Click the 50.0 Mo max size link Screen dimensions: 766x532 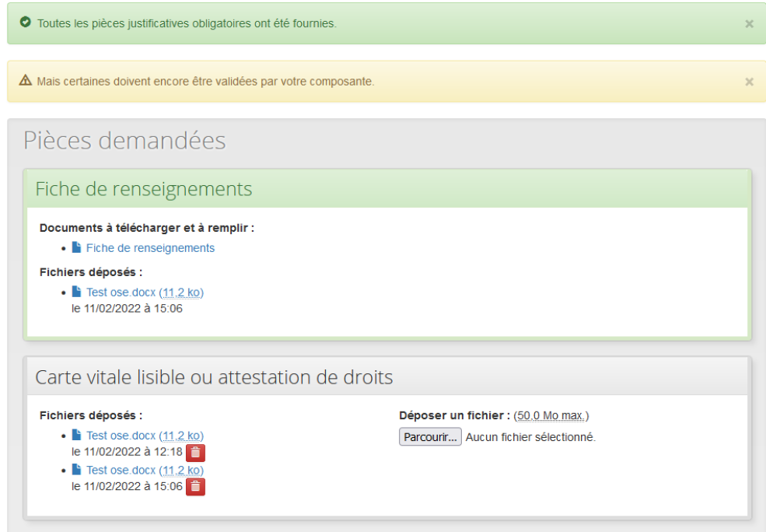551,415
